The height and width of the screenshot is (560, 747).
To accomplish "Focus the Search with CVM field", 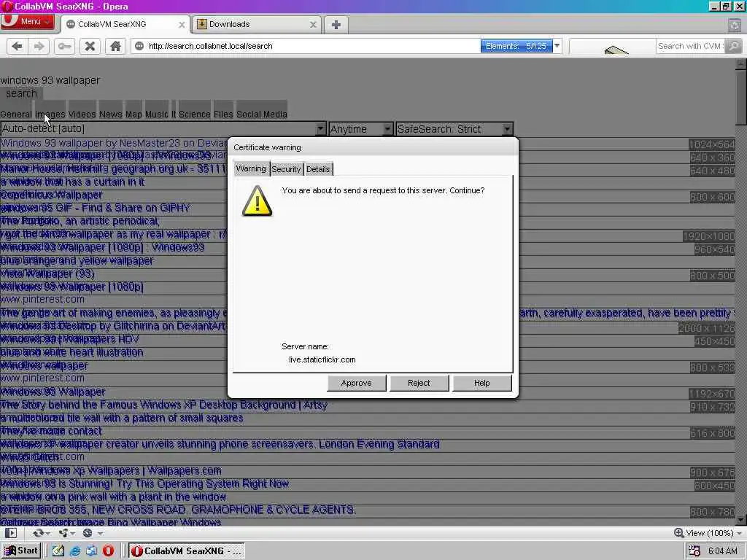I will tap(690, 46).
